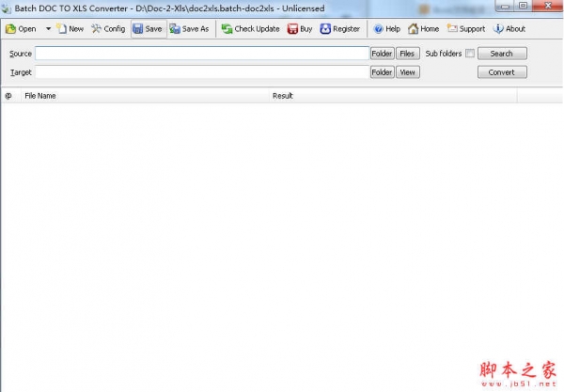Click the Files button for Source
The height and width of the screenshot is (392, 564).
pyautogui.click(x=408, y=54)
